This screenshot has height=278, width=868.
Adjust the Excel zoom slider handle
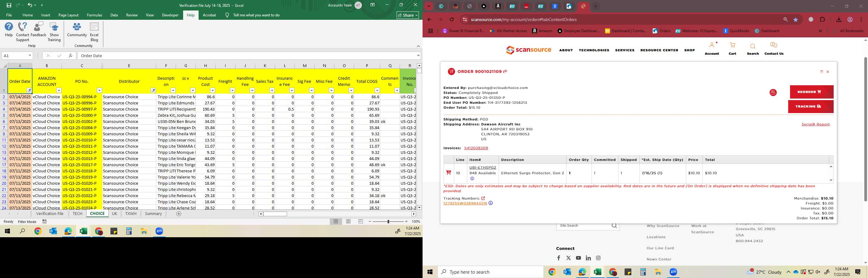(x=388, y=221)
